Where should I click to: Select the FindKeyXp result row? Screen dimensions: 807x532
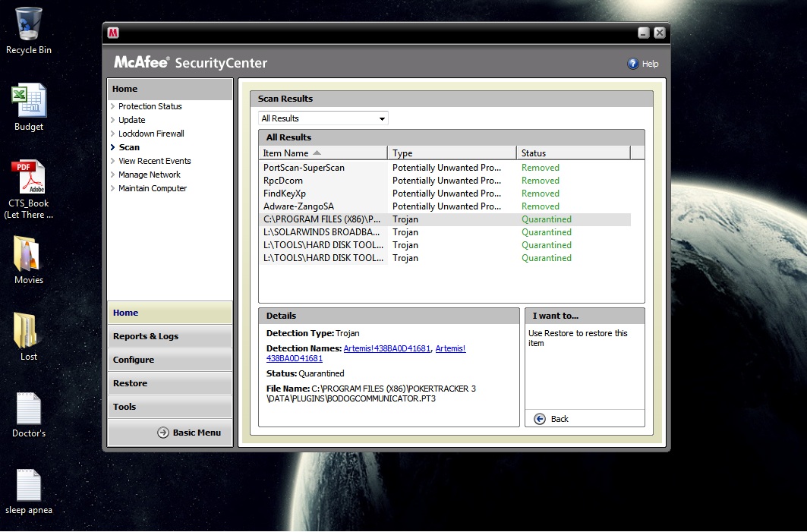tap(445, 194)
